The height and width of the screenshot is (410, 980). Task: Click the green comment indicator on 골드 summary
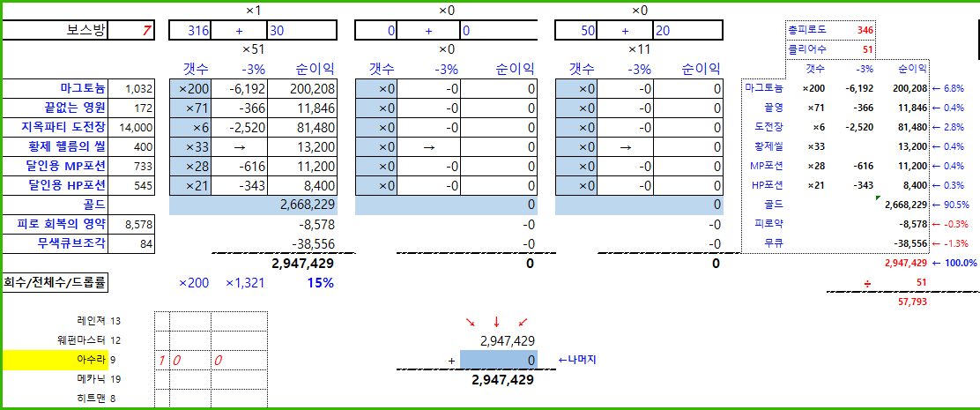point(877,199)
